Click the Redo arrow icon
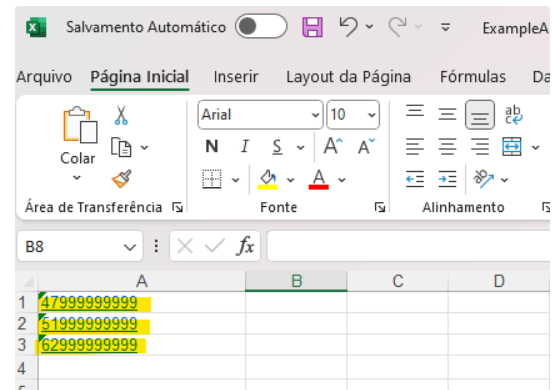Image resolution: width=552 pixels, height=390 pixels. point(397,27)
